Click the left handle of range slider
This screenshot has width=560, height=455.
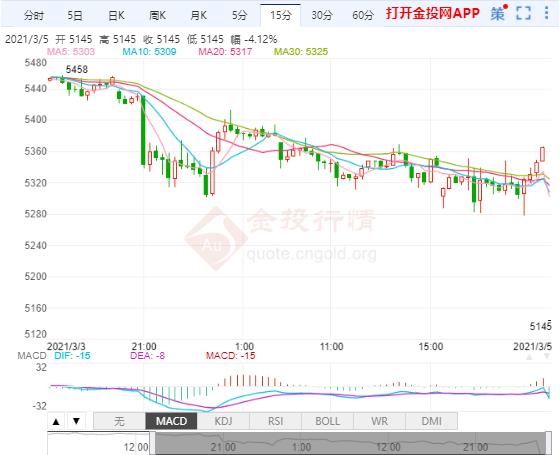coord(152,443)
